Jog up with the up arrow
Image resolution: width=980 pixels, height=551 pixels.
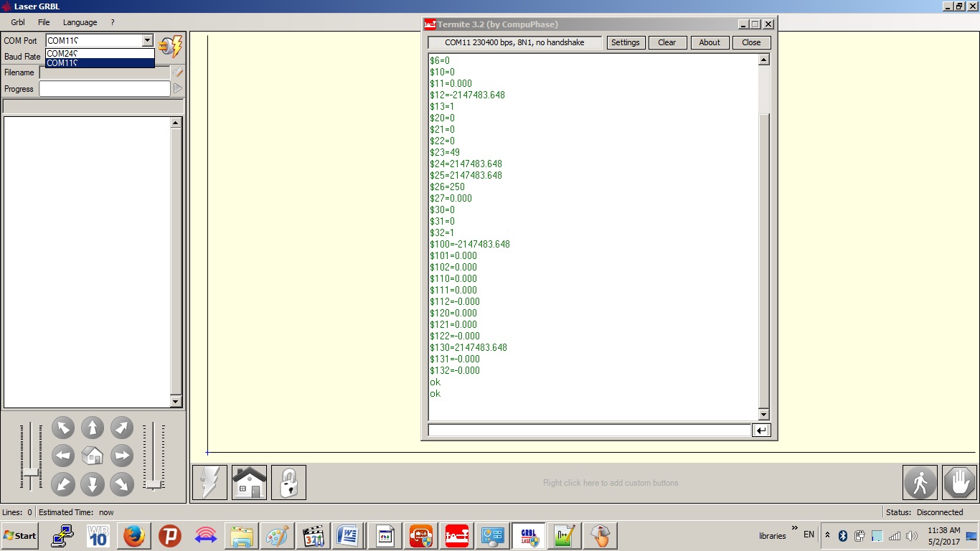[x=93, y=428]
